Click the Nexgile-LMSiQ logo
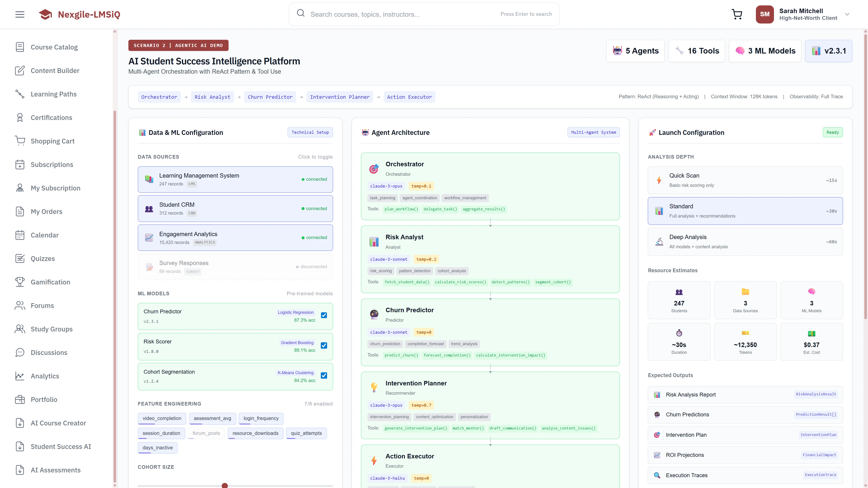 click(79, 14)
